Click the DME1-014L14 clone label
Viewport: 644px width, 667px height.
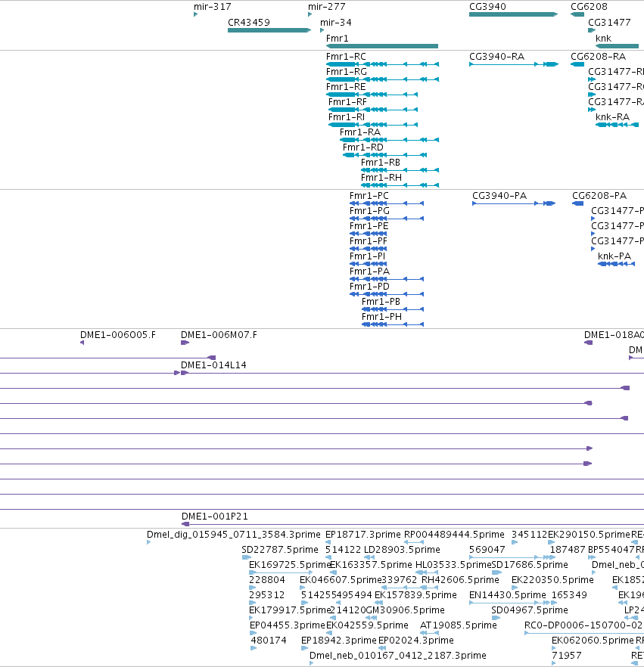213,365
